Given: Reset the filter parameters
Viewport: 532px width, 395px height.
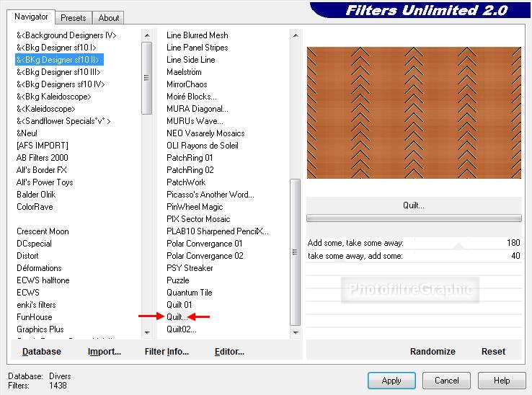Looking at the screenshot, I should tap(493, 352).
